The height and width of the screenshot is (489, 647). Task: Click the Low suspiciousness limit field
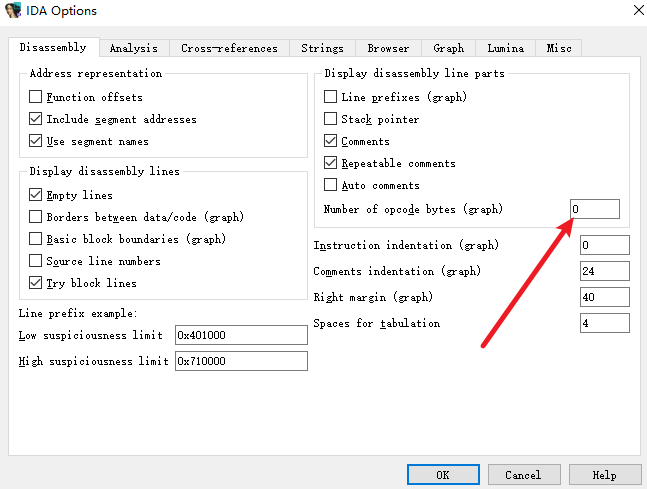click(241, 335)
